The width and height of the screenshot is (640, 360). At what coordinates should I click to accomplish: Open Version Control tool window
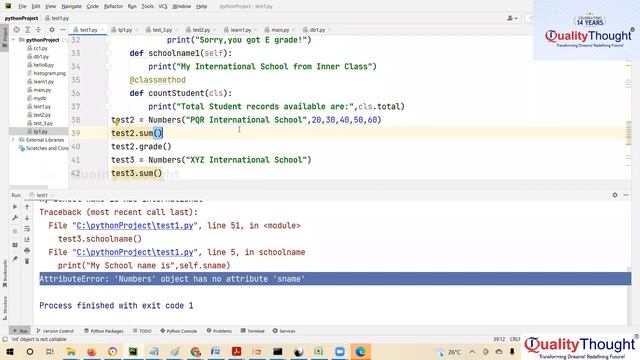55,331
